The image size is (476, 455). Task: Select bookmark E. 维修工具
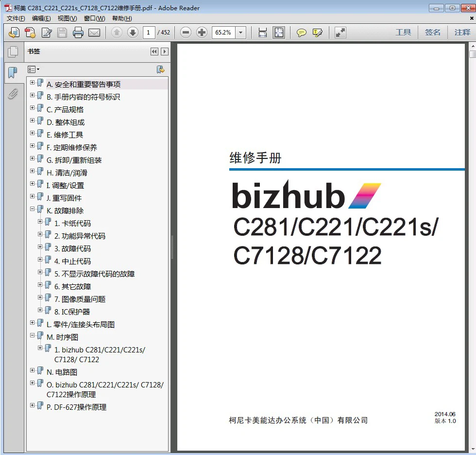pos(65,135)
